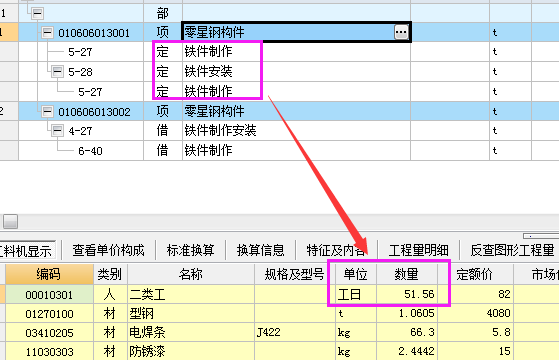
Task: Select the 电焊条 material name cell
Action: click(191, 333)
